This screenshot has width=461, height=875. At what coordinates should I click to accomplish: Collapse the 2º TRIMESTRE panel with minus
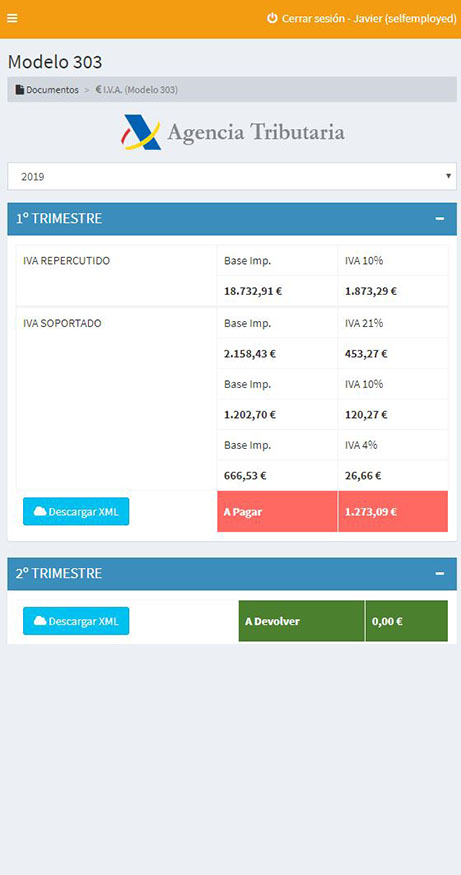coord(440,574)
